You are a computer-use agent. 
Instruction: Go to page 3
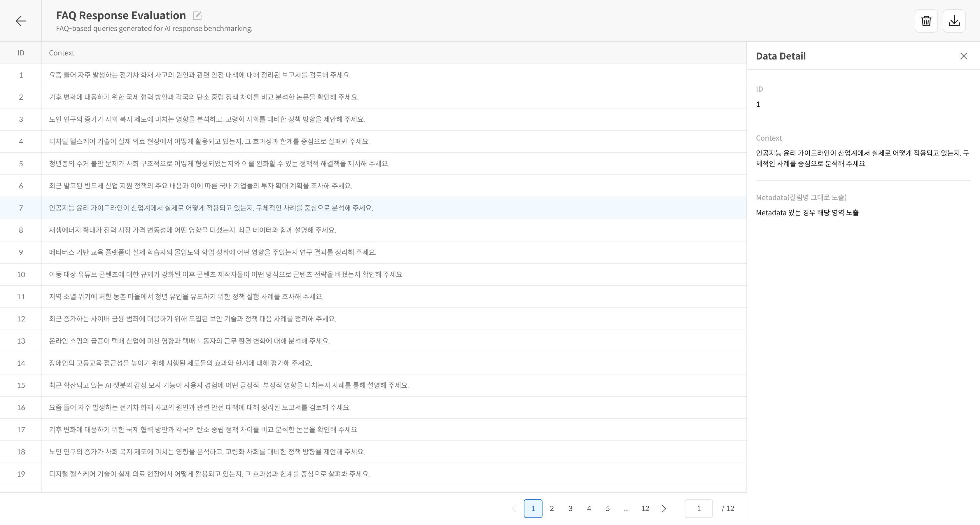click(570, 509)
